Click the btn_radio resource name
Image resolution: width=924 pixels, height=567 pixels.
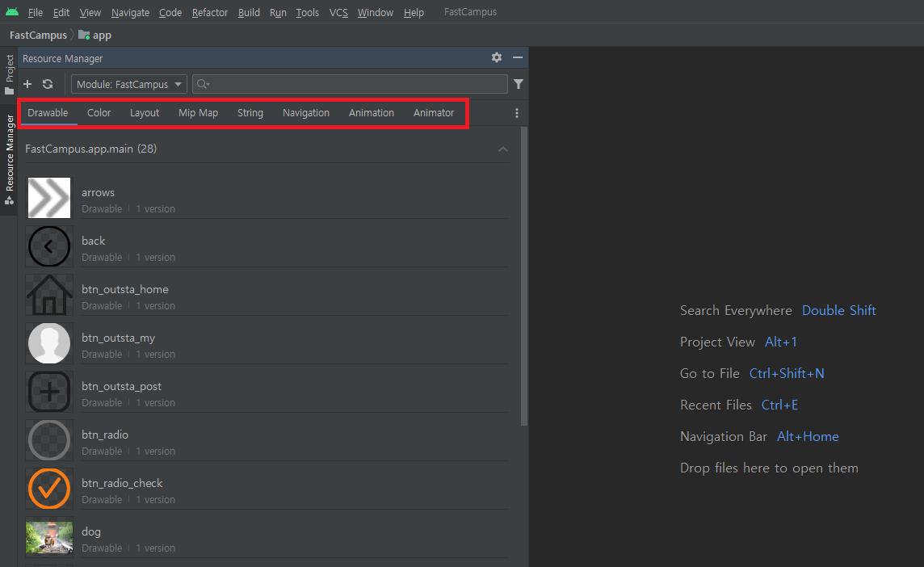pos(105,435)
